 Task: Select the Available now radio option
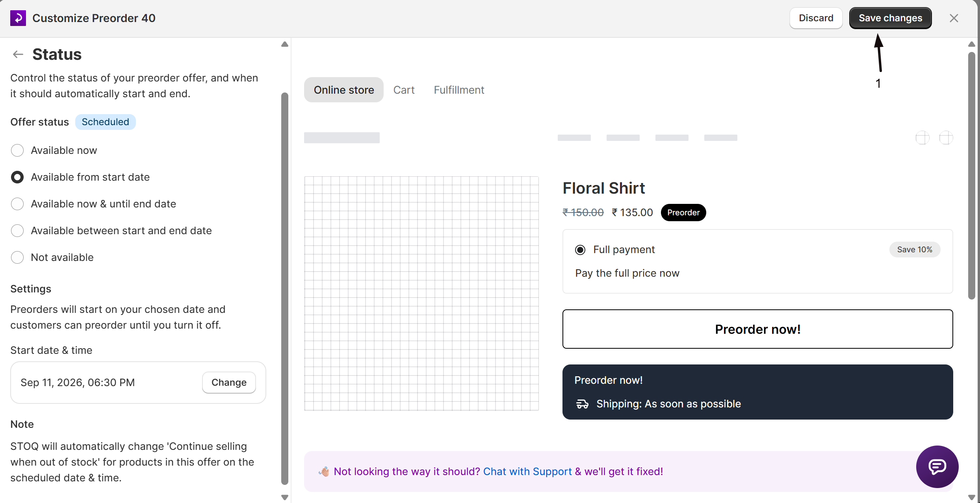click(17, 150)
